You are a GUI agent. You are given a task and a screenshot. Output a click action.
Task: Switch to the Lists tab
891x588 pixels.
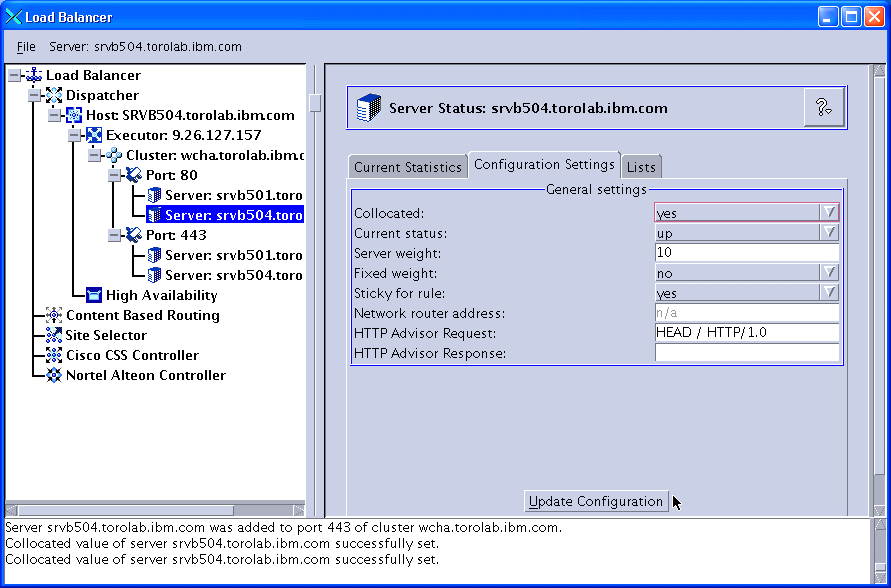pyautogui.click(x=641, y=167)
